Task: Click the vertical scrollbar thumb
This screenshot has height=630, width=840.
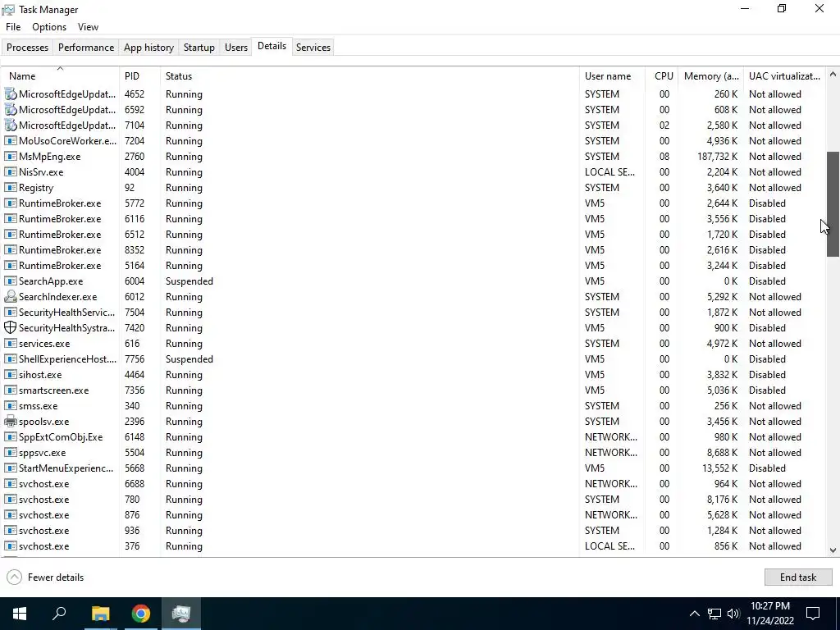Action: pyautogui.click(x=833, y=204)
